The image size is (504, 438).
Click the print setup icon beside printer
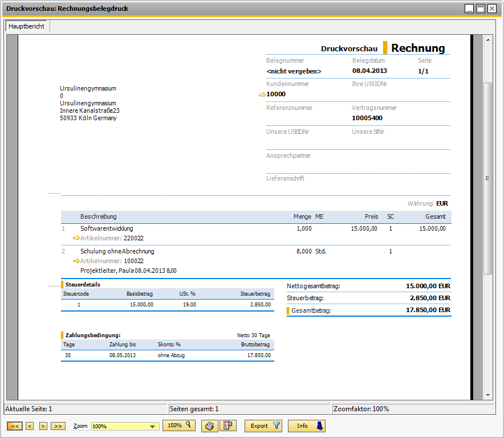227,425
